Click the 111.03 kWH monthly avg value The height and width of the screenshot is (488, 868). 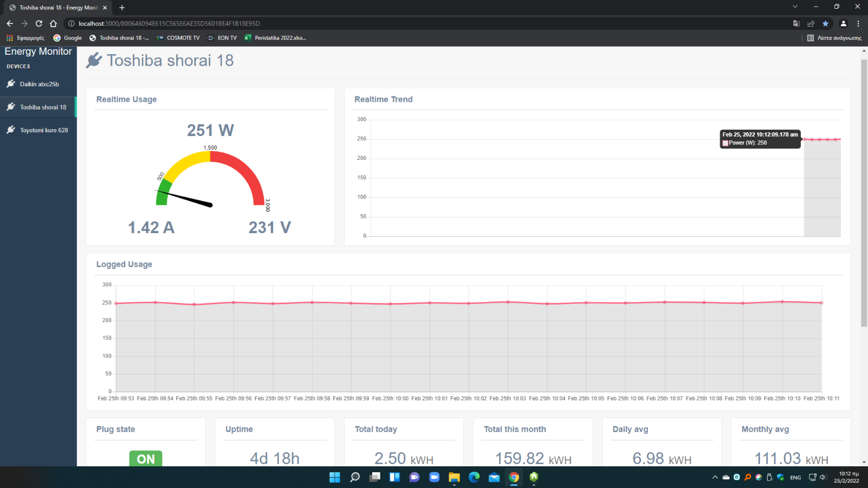tap(792, 459)
